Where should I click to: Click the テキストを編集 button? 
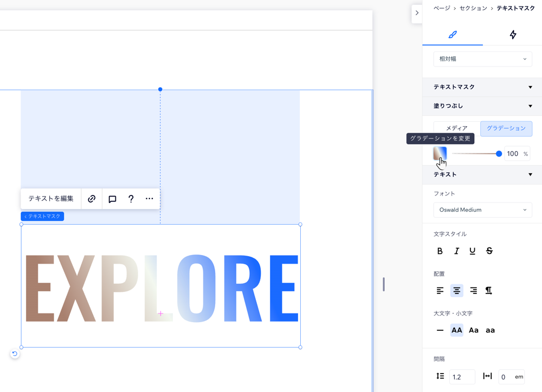coord(51,199)
